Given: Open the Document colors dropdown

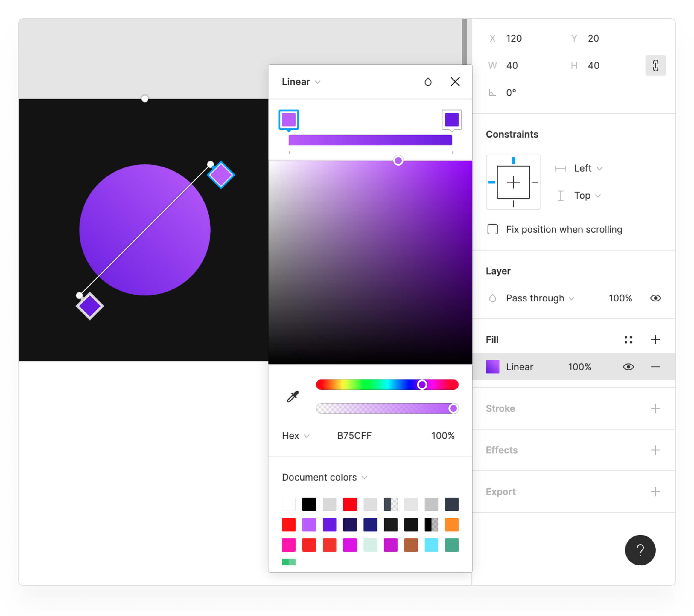Looking at the screenshot, I should point(324,477).
